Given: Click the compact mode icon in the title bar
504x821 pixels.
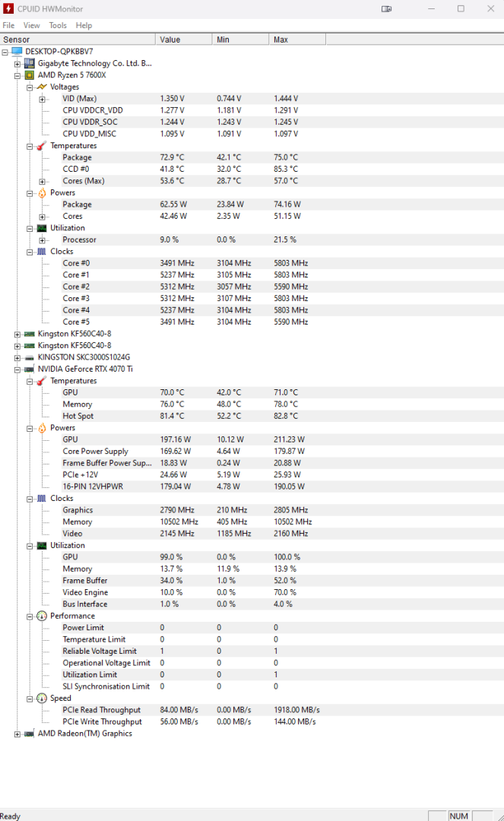Looking at the screenshot, I should click(x=387, y=9).
